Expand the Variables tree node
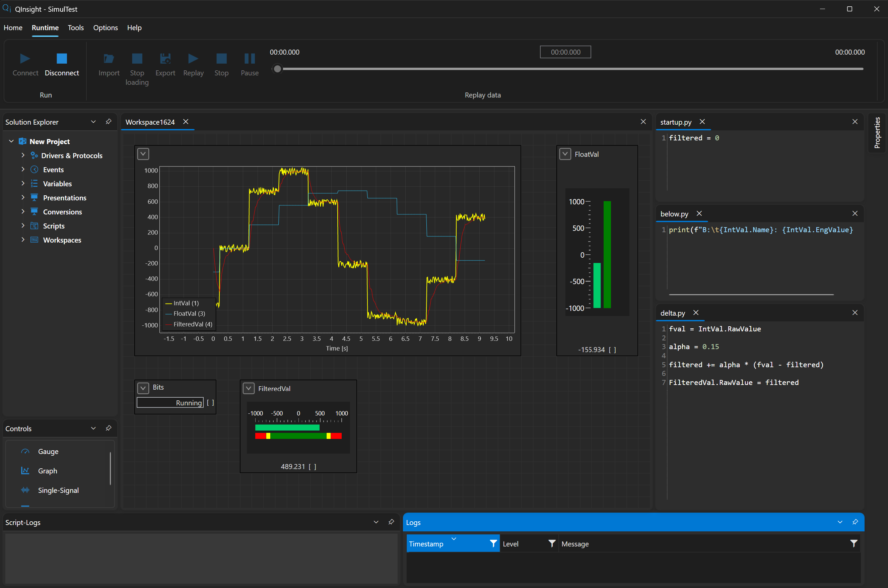 pyautogui.click(x=23, y=183)
